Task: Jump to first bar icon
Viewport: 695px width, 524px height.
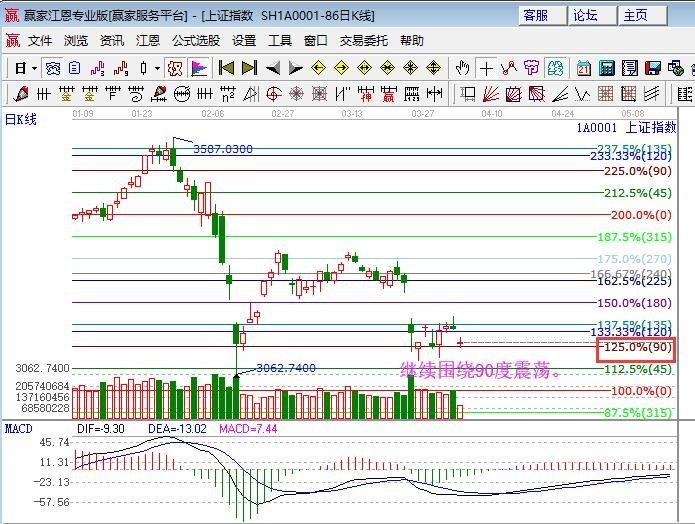Action: pyautogui.click(x=226, y=68)
